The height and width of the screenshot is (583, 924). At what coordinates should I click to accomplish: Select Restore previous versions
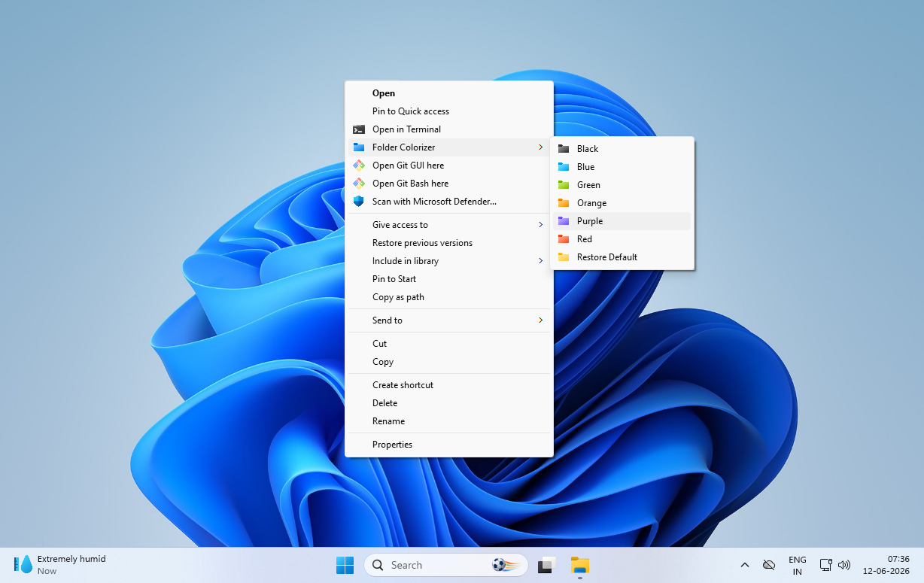[x=449, y=243]
